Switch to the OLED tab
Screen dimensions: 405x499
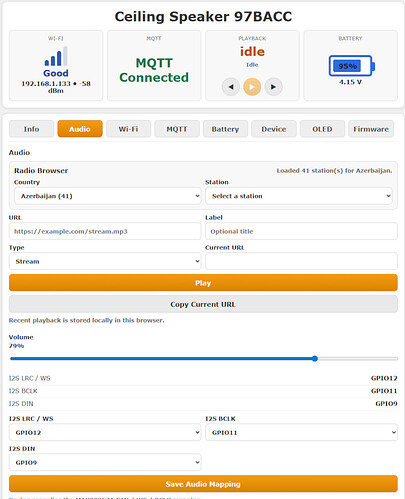(322, 129)
